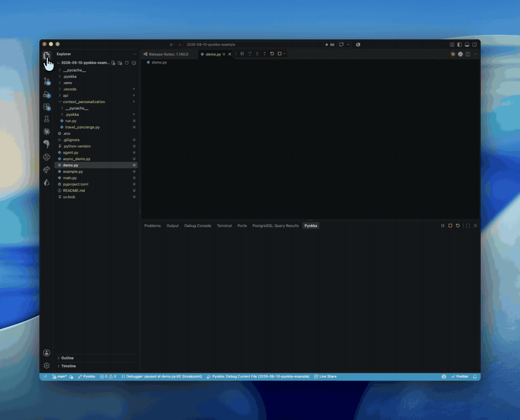Expand the Outline section
This screenshot has width=520, height=420.
[96, 358]
